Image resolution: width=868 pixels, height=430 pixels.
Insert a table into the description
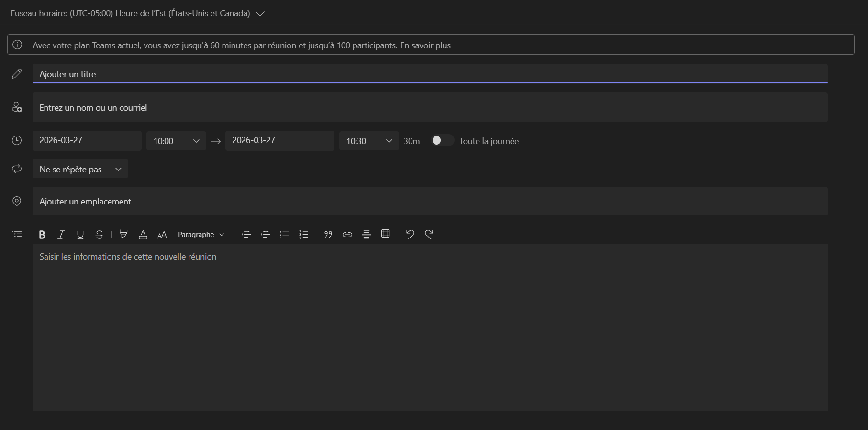[x=386, y=234]
